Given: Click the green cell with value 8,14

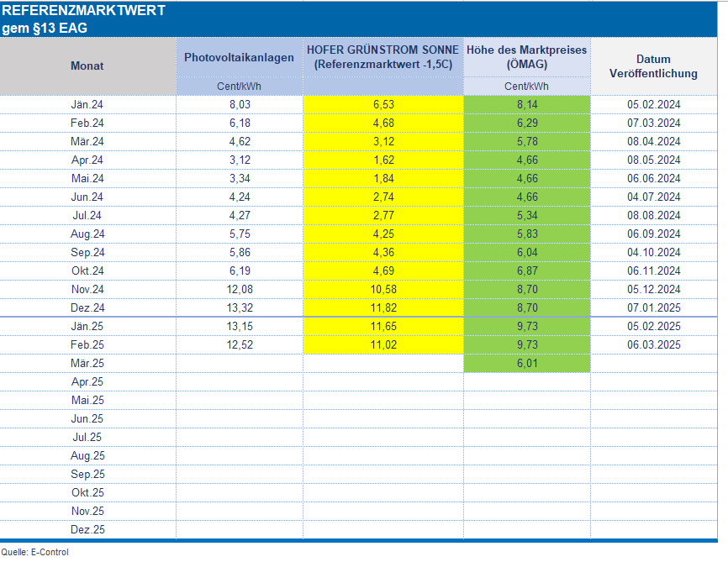Looking at the screenshot, I should coord(527,105).
